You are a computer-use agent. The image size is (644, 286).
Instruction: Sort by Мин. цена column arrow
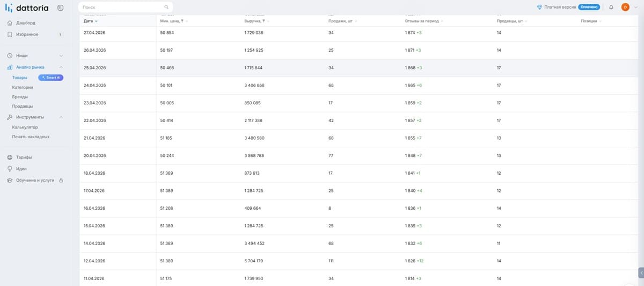pos(187,21)
